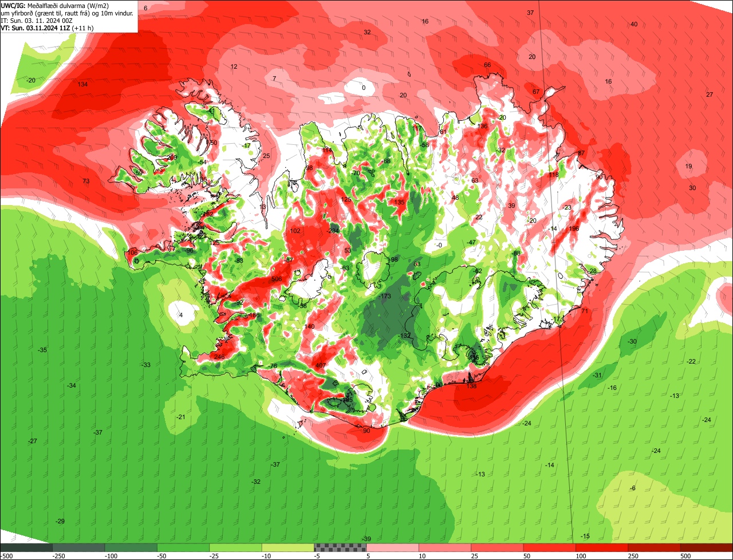Click the subtitle line mentioning 10m vindur
Image resolution: width=733 pixels, height=560 pixels.
coord(67,13)
